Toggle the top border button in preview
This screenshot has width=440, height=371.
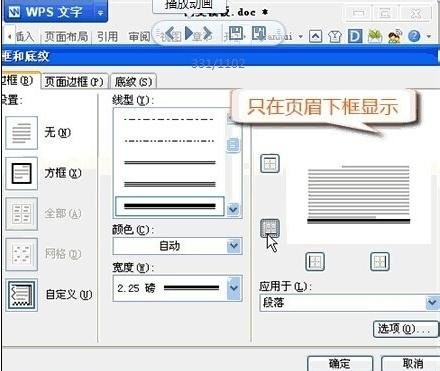click(270, 163)
